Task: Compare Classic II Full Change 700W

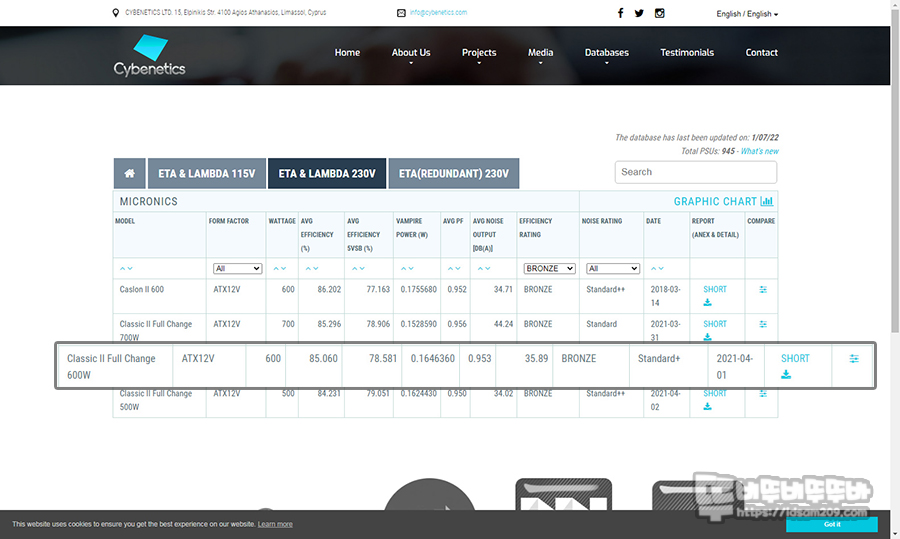Action: tap(763, 324)
